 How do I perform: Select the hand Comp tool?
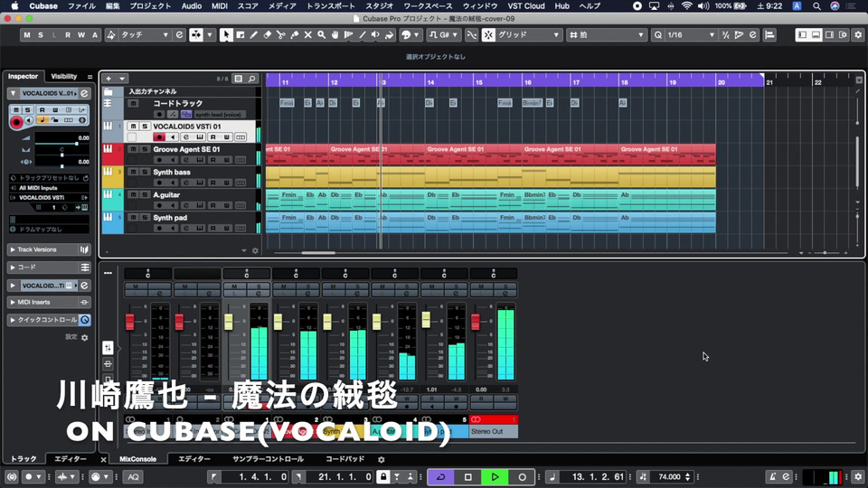pyautogui.click(x=335, y=35)
